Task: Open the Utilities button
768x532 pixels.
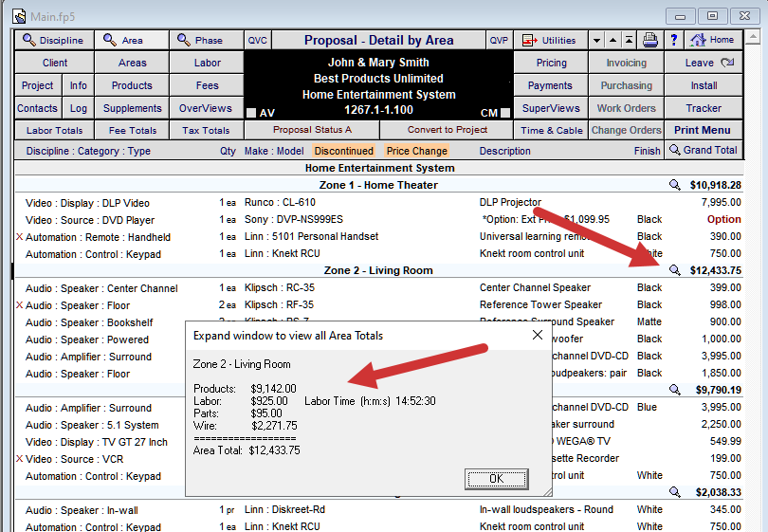Action: click(550, 40)
